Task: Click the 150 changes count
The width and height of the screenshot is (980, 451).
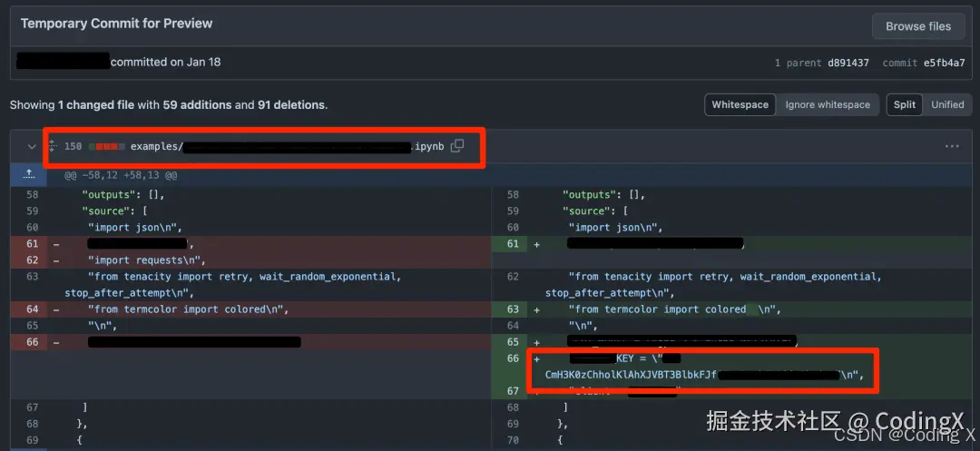Action: pyautogui.click(x=73, y=146)
